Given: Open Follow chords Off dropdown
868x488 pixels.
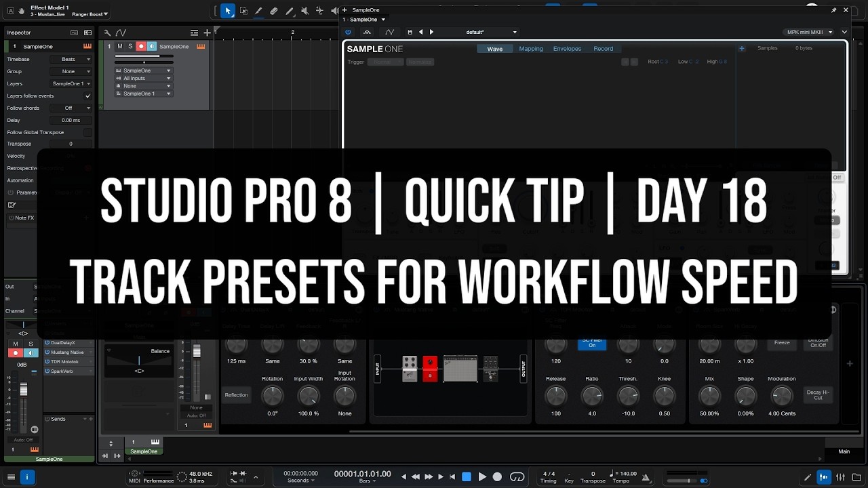Looking at the screenshot, I should pos(71,108).
